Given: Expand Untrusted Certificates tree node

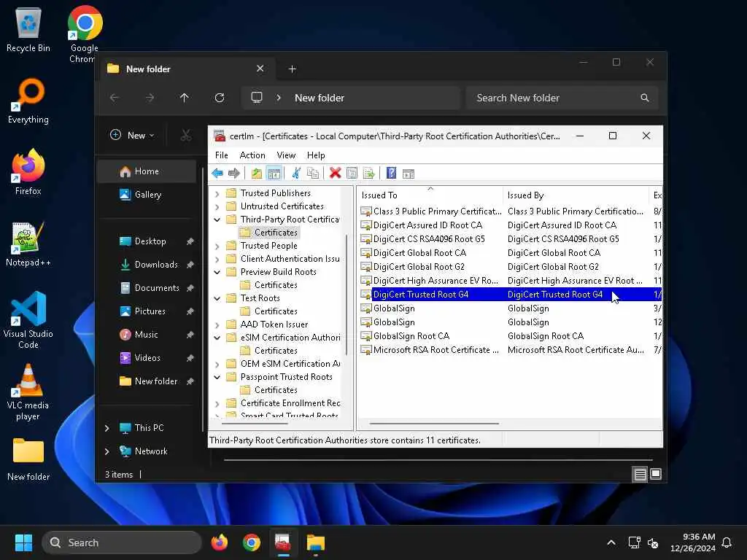Looking at the screenshot, I should coord(217,206).
